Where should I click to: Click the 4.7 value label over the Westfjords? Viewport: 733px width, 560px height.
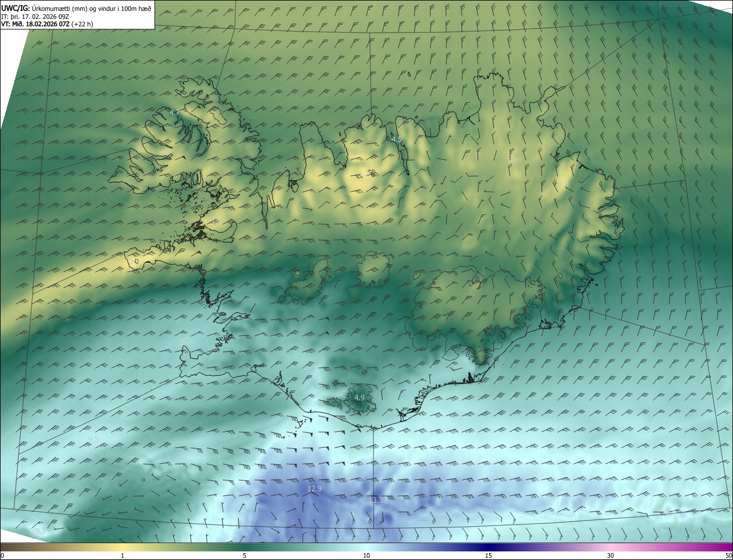[175, 113]
